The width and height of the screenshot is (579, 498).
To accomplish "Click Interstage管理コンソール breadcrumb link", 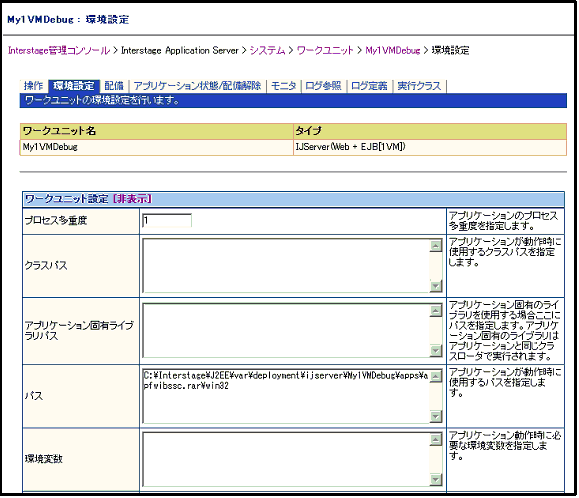I will (x=59, y=51).
